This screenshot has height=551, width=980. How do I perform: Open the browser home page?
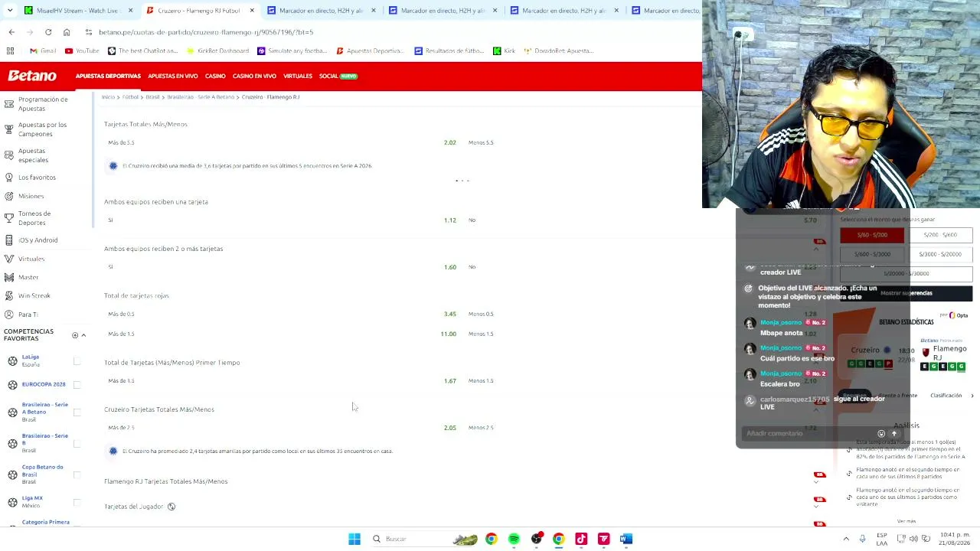(67, 32)
